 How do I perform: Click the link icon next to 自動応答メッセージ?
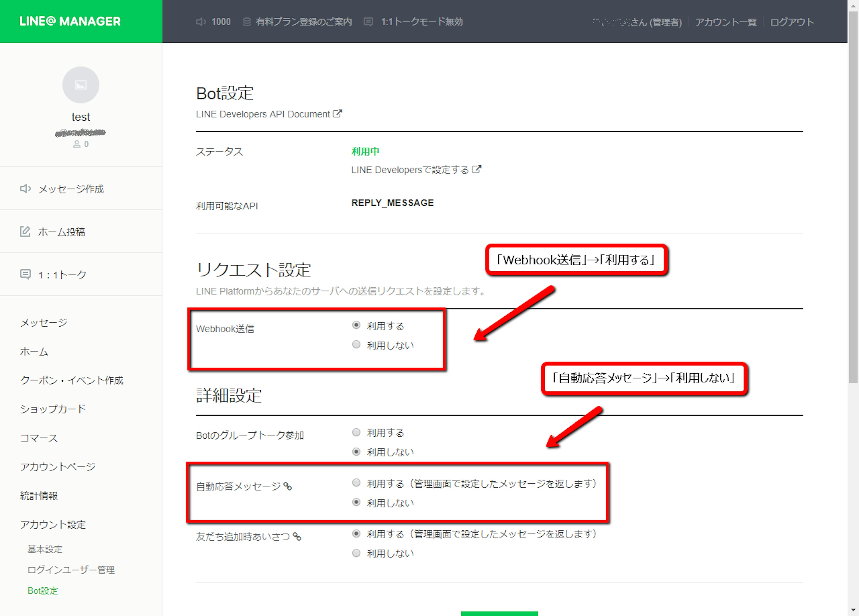click(288, 486)
